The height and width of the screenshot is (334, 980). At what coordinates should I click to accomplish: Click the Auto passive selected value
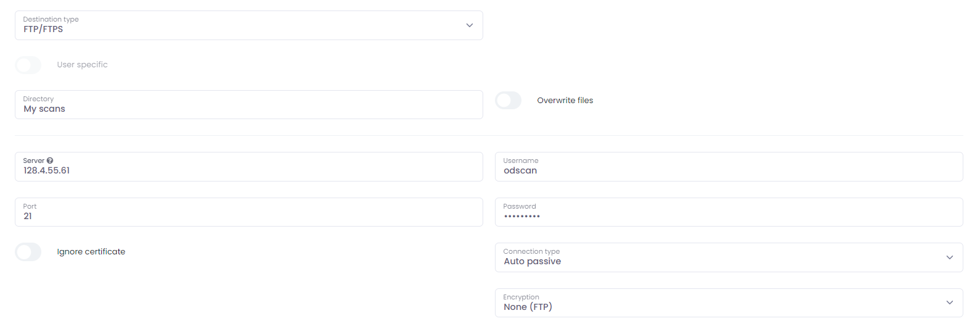pos(533,262)
